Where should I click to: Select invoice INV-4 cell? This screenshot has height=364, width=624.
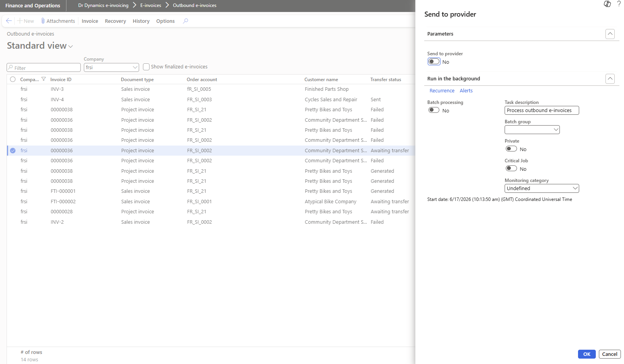coord(57,100)
